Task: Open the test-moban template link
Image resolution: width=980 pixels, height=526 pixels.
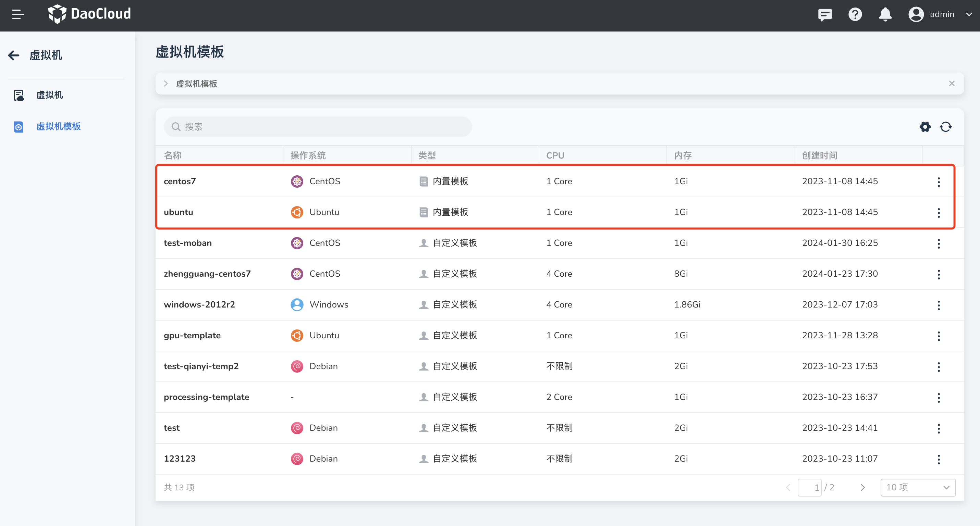Action: [187, 243]
